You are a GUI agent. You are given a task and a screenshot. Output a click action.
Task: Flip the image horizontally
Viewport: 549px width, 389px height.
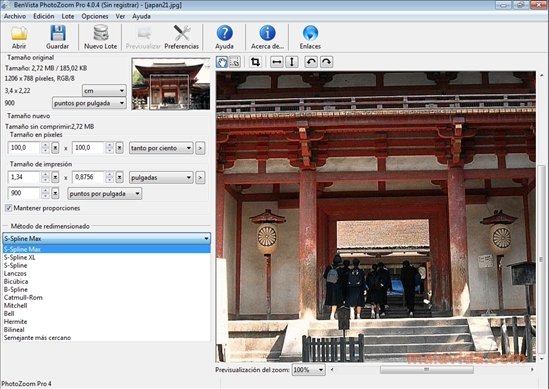pos(277,62)
